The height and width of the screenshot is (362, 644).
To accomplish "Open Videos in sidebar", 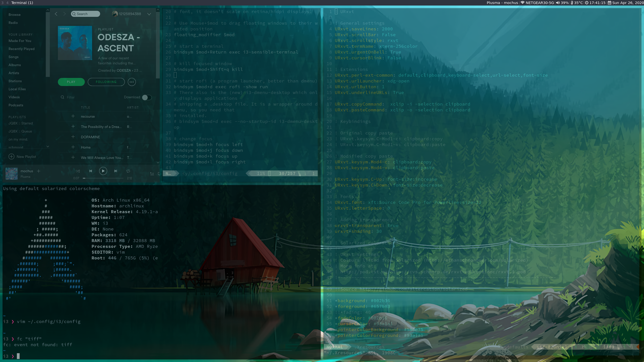I will click(14, 97).
